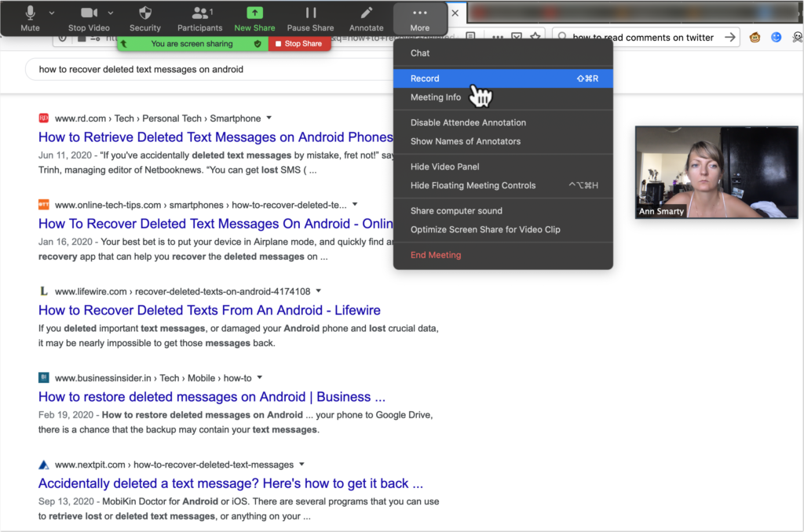Viewport: 804px width, 532px height.
Task: Open the Participants panel
Action: click(x=200, y=18)
